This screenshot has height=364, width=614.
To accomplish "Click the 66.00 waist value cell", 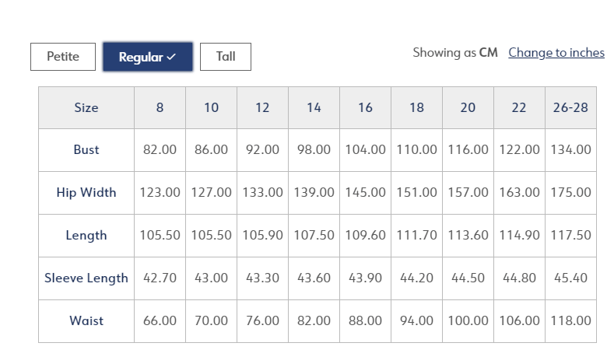I will pos(160,321).
